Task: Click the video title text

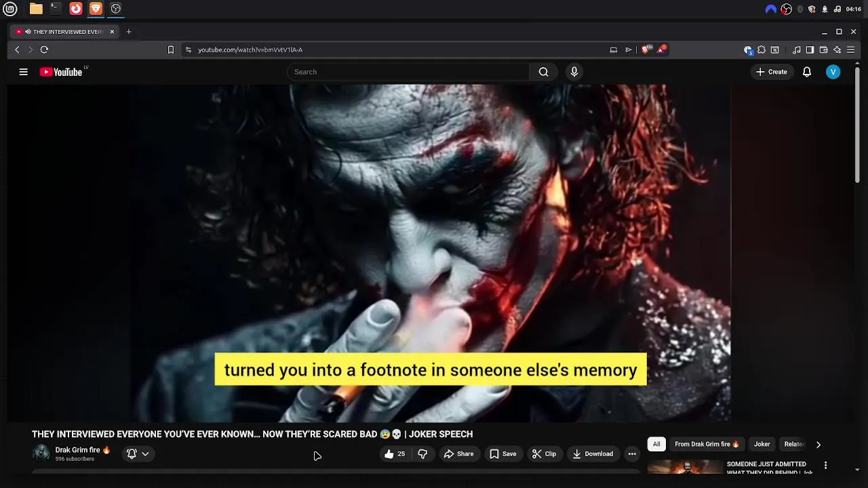Action: [252, 434]
